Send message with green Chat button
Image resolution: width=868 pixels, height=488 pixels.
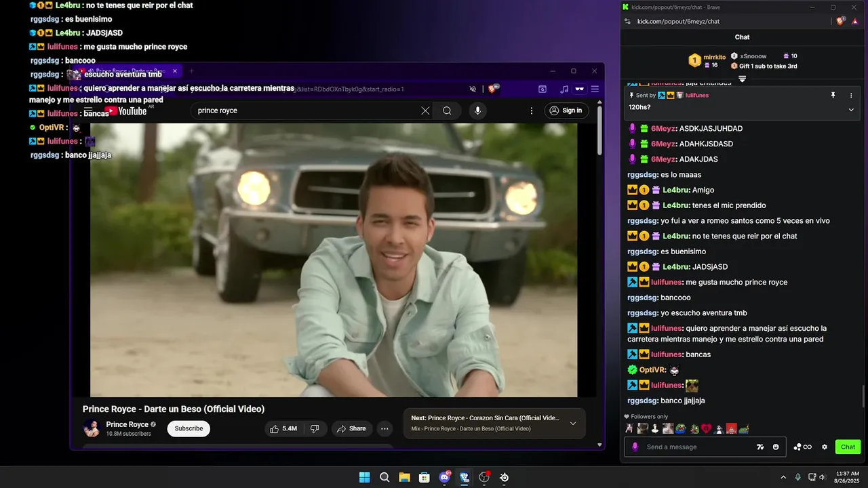848,447
